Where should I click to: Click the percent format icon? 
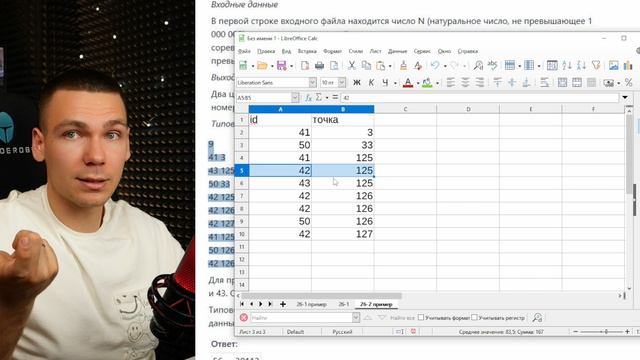click(x=629, y=83)
